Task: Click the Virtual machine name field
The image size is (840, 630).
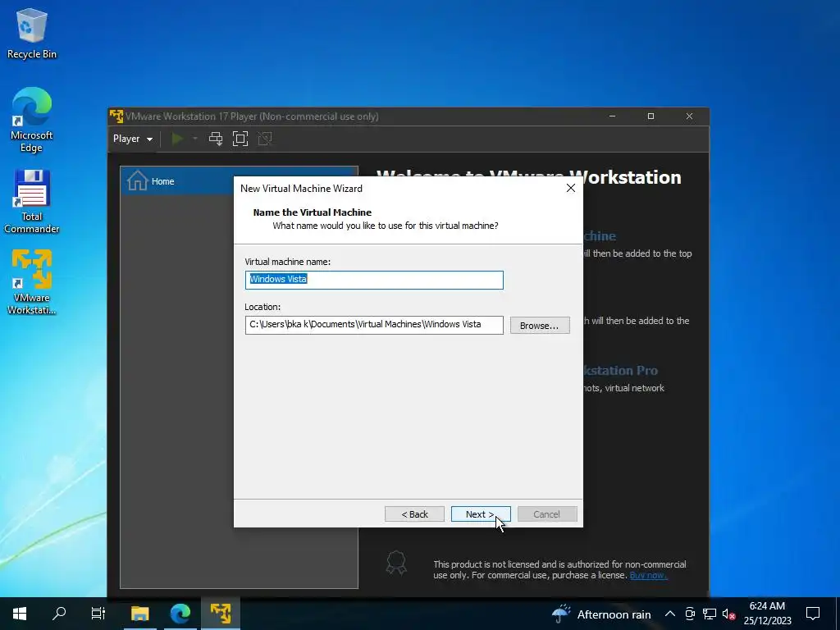Action: pos(374,280)
